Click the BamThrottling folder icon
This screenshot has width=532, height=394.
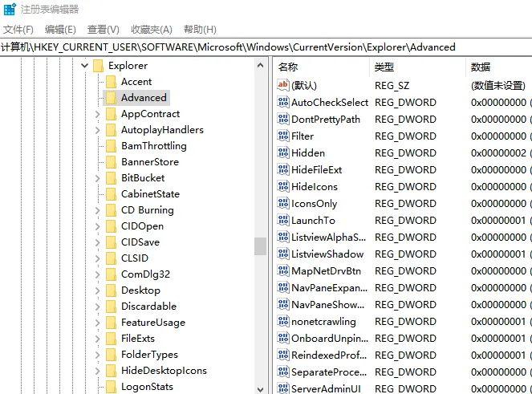click(x=111, y=146)
